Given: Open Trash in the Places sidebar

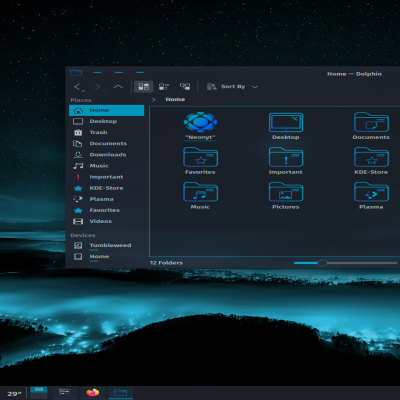Looking at the screenshot, I should pyautogui.click(x=107, y=132).
